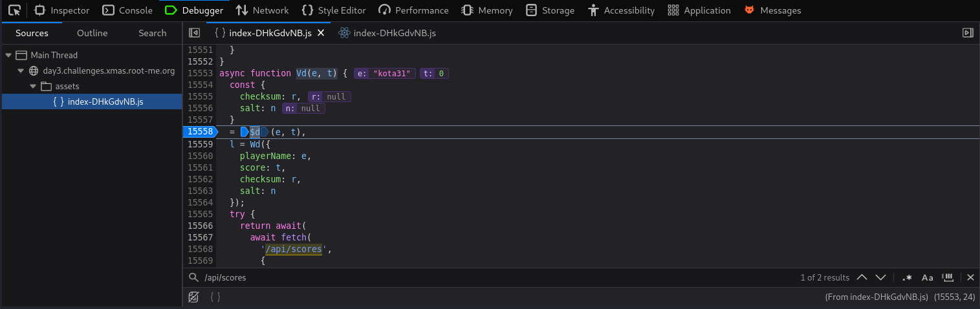Click the ignore source icon in footer
The height and width of the screenshot is (309, 980).
tap(193, 297)
